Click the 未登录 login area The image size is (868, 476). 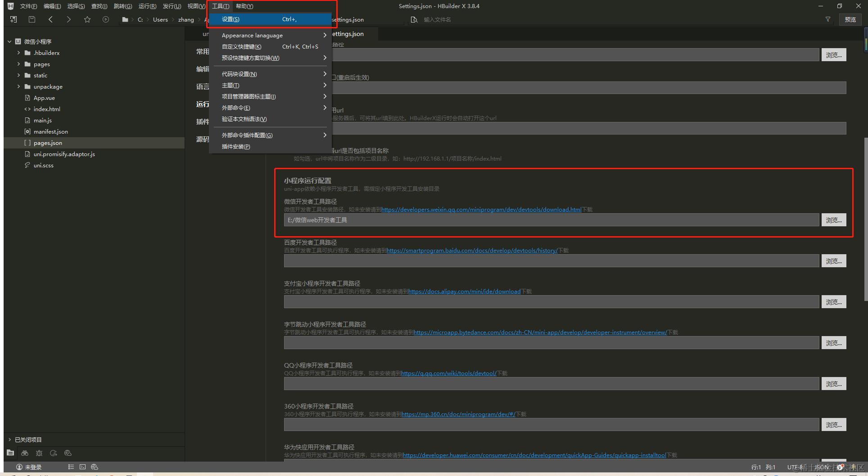click(x=28, y=467)
